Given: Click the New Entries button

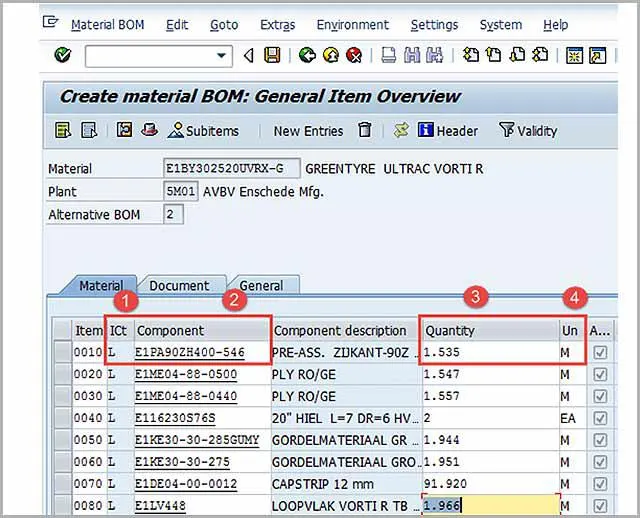Looking at the screenshot, I should point(308,131).
